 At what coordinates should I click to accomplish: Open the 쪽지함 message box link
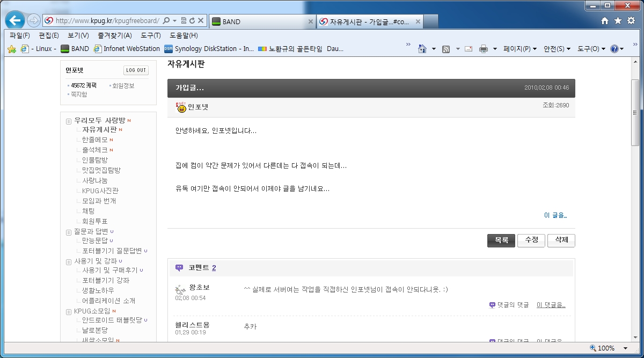[x=79, y=94]
